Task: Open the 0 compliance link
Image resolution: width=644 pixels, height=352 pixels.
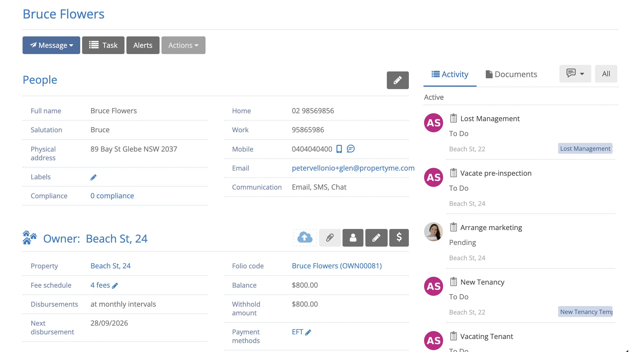Action: (112, 196)
